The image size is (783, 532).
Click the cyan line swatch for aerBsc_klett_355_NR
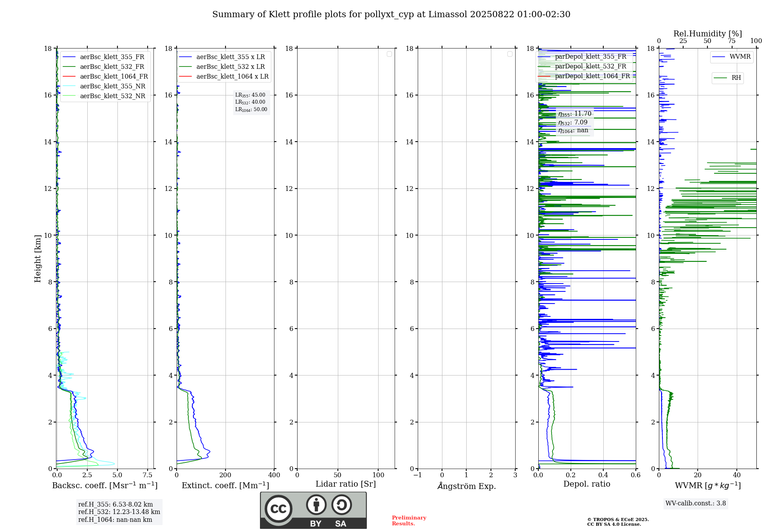(69, 86)
